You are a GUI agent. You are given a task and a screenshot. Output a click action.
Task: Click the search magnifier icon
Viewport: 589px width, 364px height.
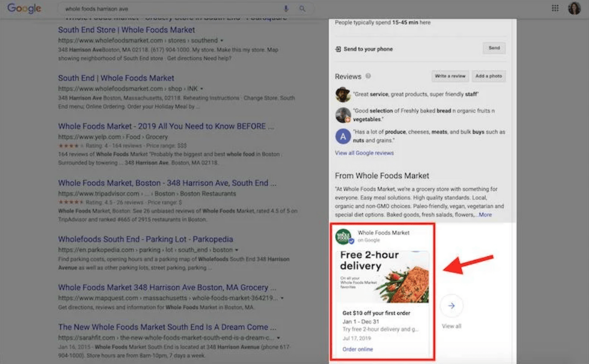pyautogui.click(x=302, y=8)
